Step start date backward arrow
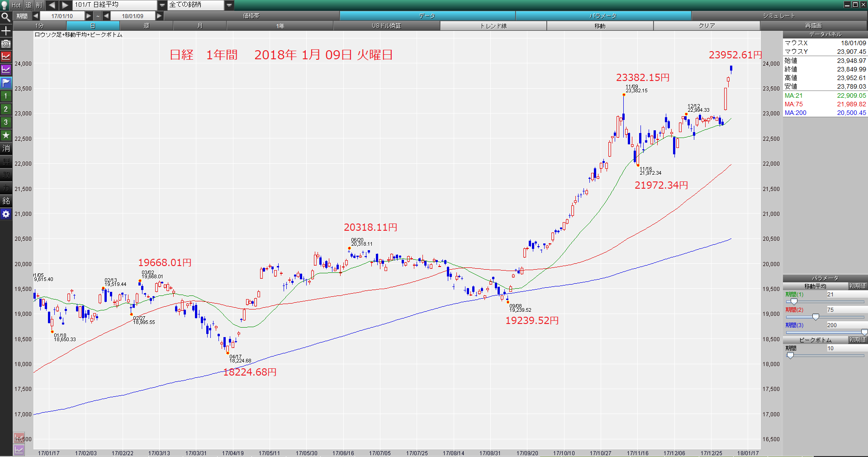The image size is (868, 457). (x=35, y=16)
